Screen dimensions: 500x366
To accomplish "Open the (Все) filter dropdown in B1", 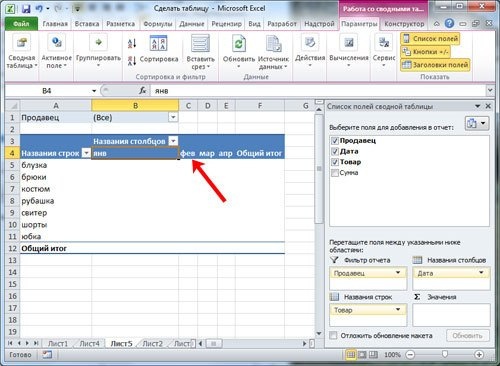I will click(173, 117).
